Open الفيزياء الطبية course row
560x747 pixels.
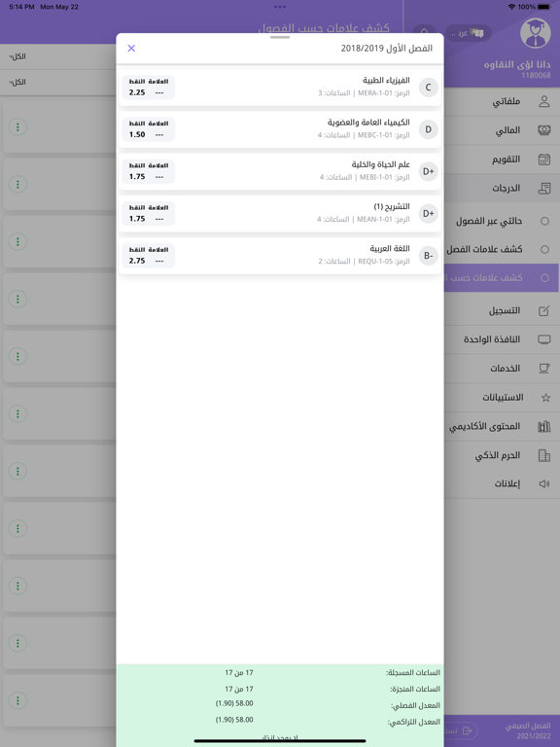(x=280, y=88)
